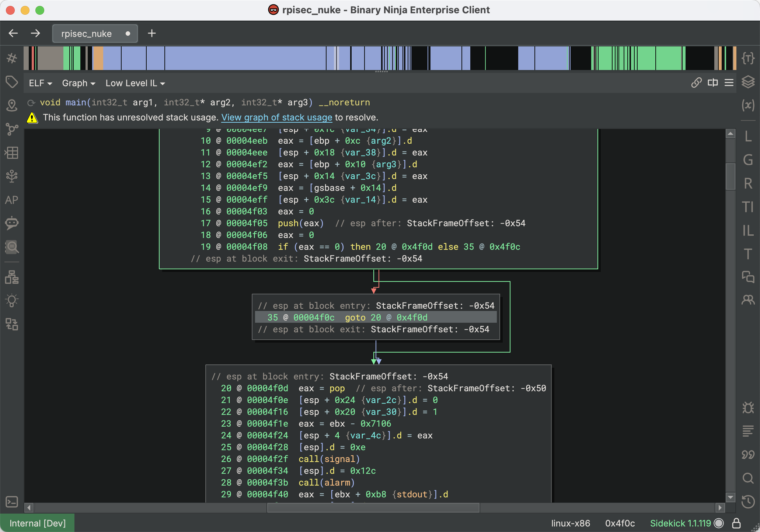Open the Graph view type dropdown
Viewport: 760px width, 532px height.
click(x=79, y=83)
